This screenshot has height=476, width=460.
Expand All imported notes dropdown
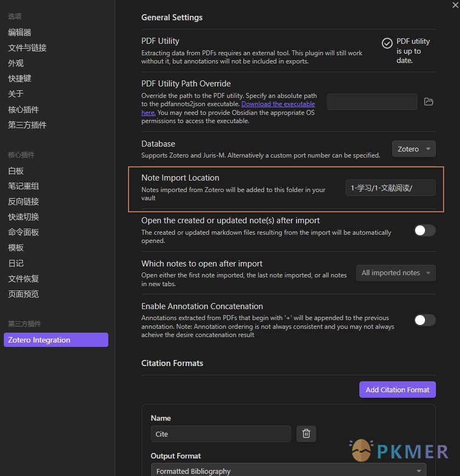tap(395, 273)
